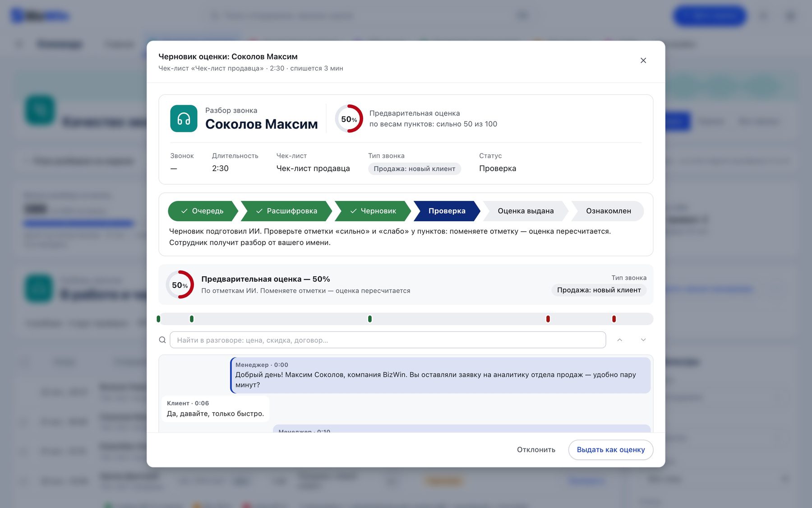Click the 2:30 duration value
812x508 pixels.
click(x=220, y=168)
